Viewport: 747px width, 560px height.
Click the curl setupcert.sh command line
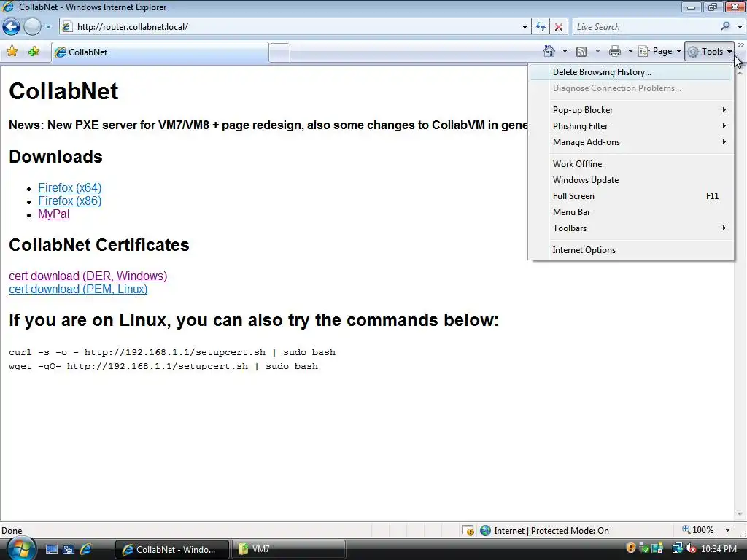pos(172,352)
